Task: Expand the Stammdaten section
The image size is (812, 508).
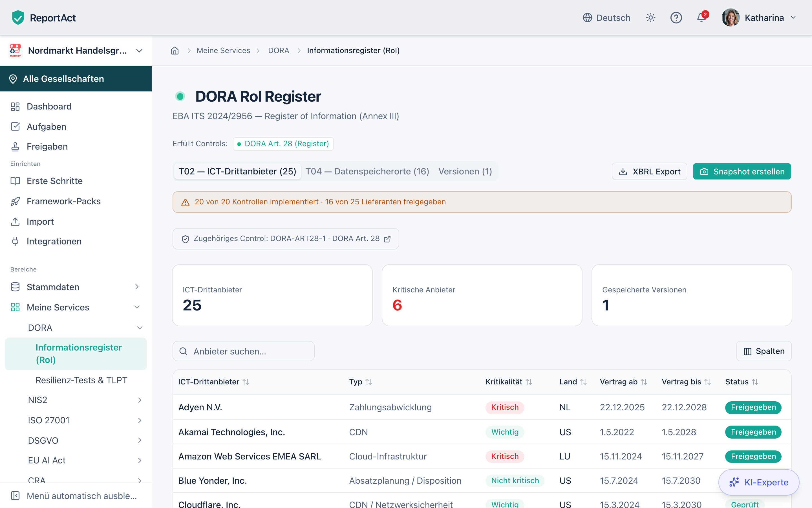Action: click(137, 286)
